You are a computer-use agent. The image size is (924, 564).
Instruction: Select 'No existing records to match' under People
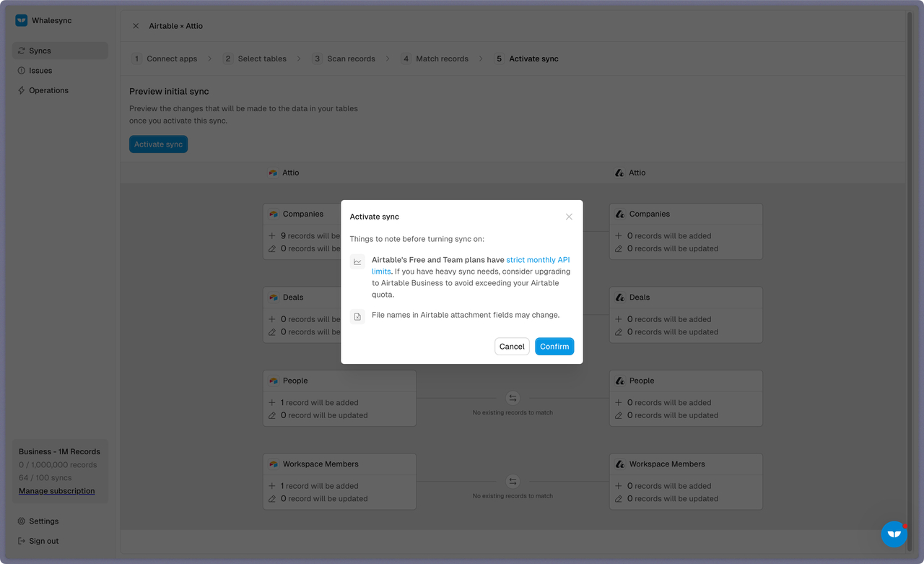(513, 413)
